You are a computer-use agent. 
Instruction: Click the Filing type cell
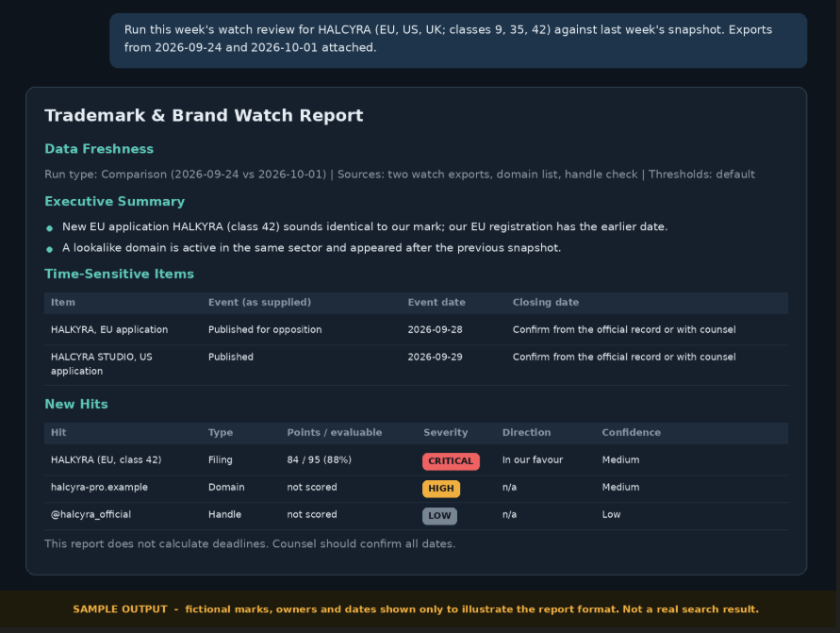coord(221,459)
